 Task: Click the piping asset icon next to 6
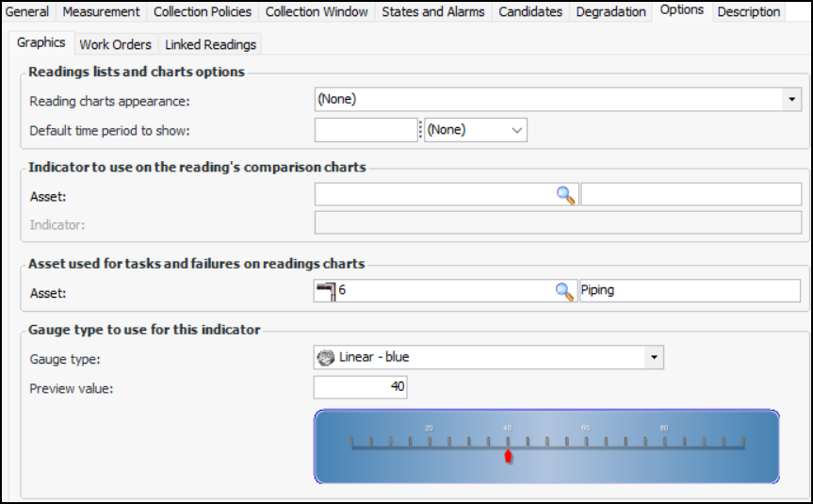[326, 291]
